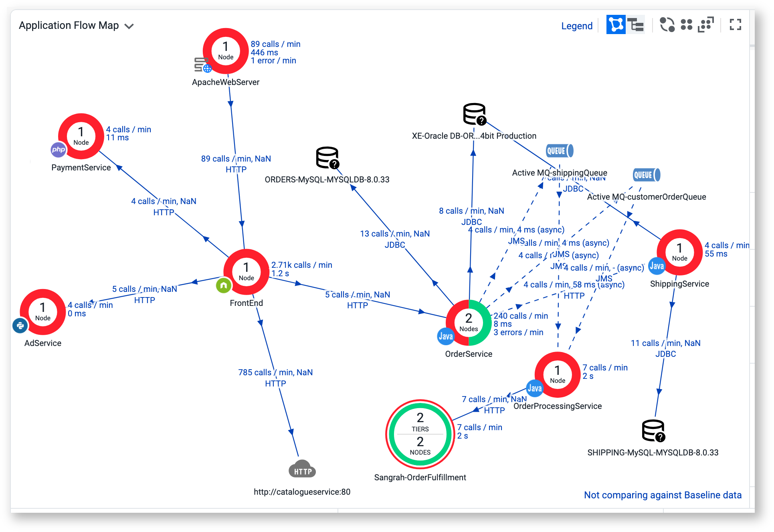Image resolution: width=774 pixels, height=532 pixels.
Task: Click the Java badge on ShippingService
Action: click(x=657, y=266)
